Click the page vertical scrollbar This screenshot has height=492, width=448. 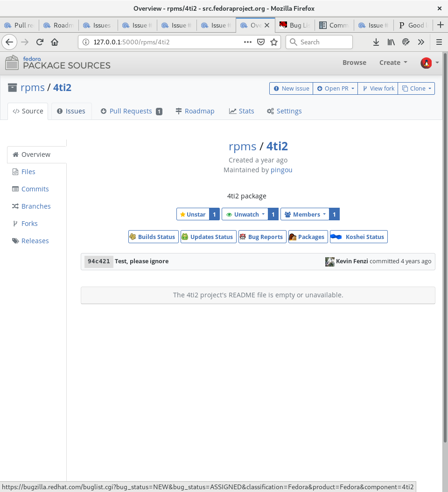tap(445, 248)
